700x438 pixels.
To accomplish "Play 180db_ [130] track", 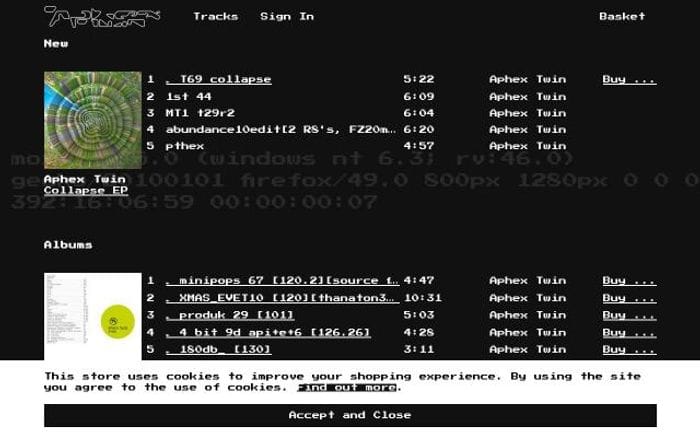I will [x=218, y=350].
